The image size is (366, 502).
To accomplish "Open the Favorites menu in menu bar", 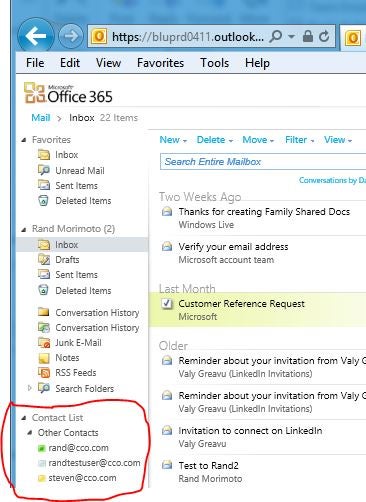I will (x=160, y=63).
